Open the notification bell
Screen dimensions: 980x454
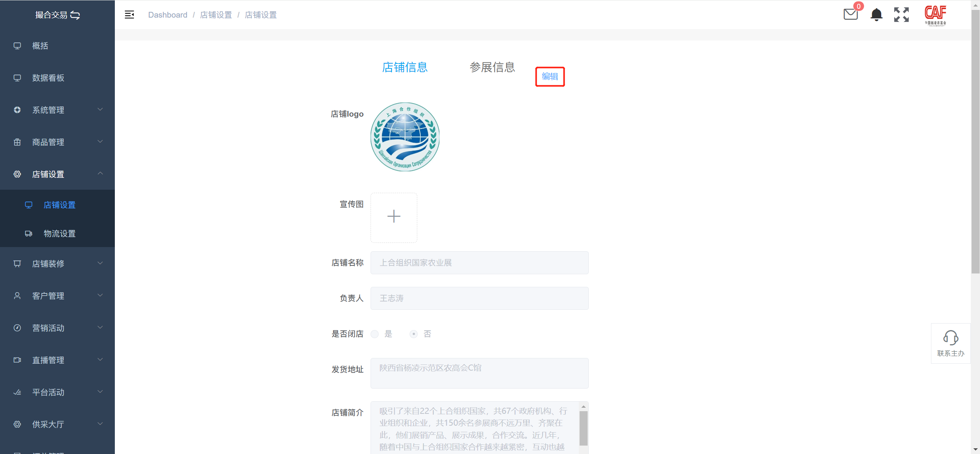tap(876, 15)
